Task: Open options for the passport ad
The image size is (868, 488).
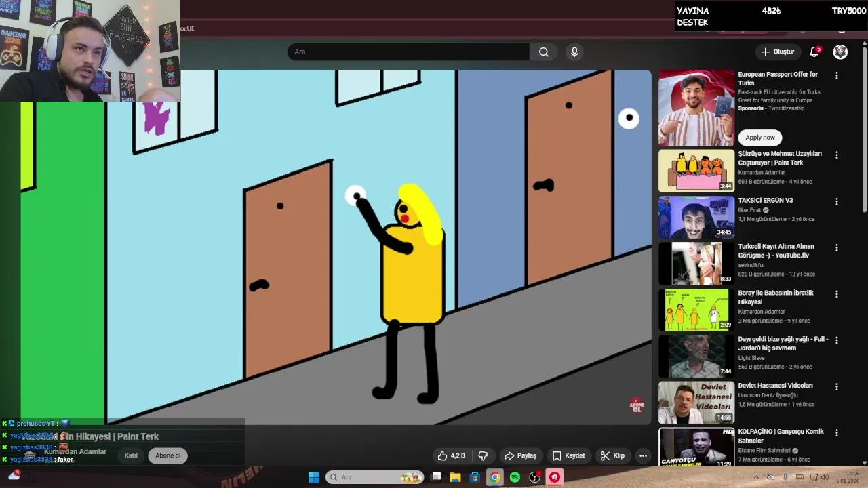Action: 836,75
